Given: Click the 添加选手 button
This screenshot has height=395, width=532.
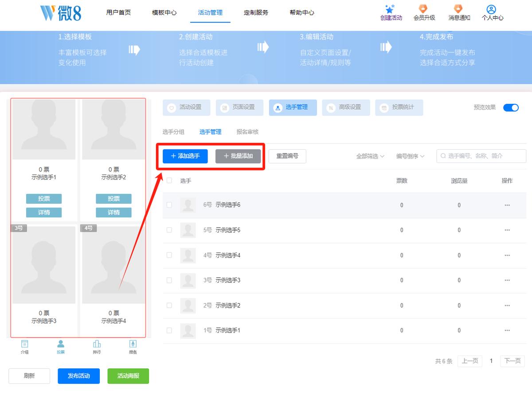Looking at the screenshot, I should point(185,156).
